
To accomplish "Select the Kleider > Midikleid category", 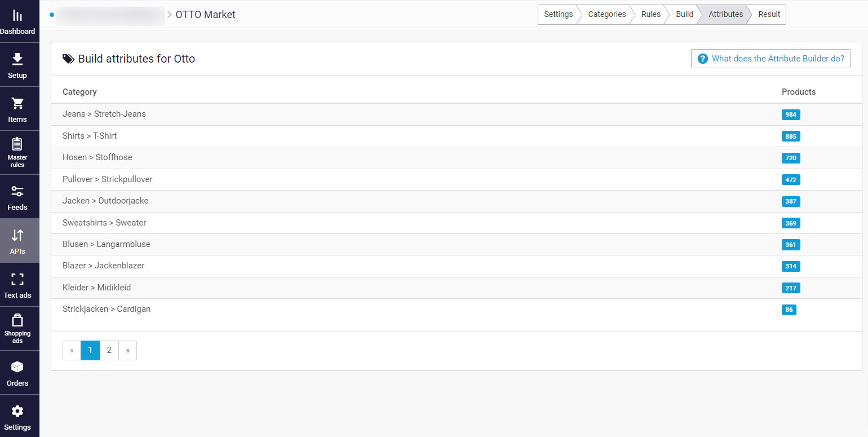I will 96,288.
